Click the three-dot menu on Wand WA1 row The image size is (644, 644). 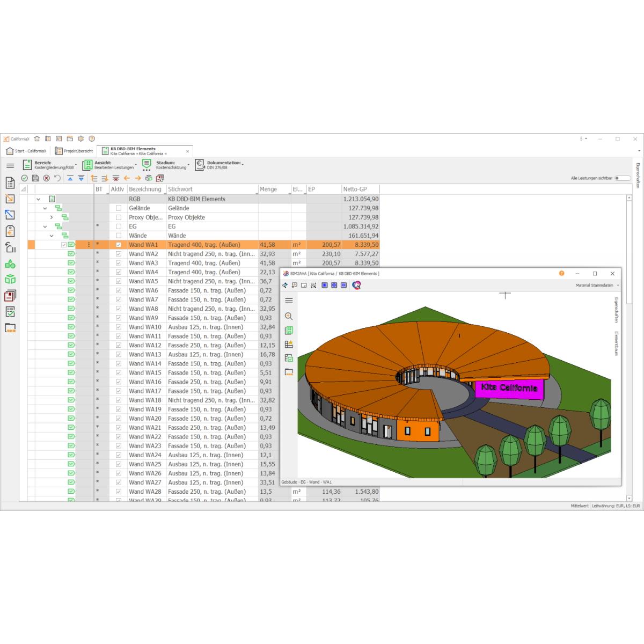point(89,245)
